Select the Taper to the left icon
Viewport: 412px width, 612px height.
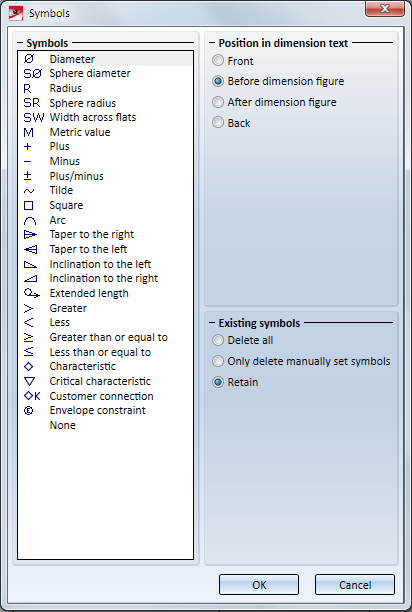pyautogui.click(x=30, y=249)
